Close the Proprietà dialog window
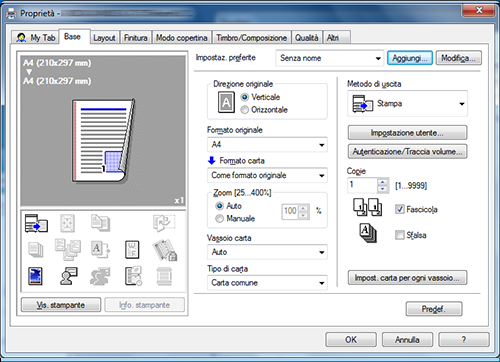Screen dimensions: 500x362 tap(479, 10)
